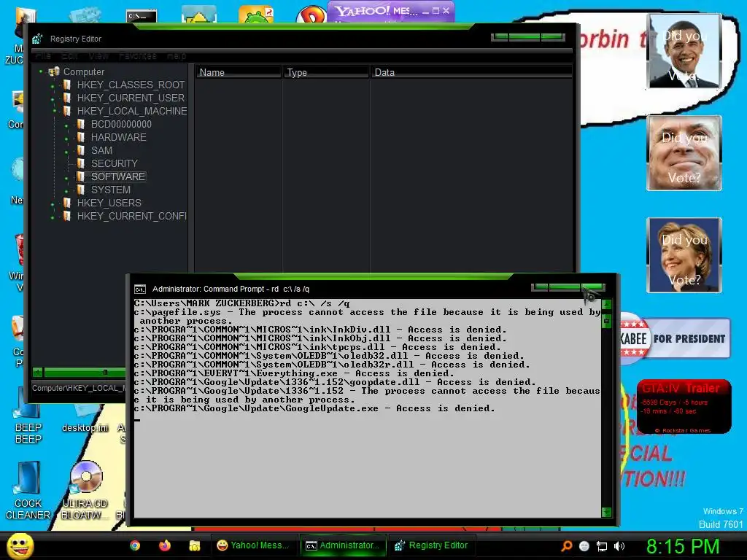The height and width of the screenshot is (560, 747).
Task: Click the 8:15 PM taskbar clock
Action: tap(683, 546)
